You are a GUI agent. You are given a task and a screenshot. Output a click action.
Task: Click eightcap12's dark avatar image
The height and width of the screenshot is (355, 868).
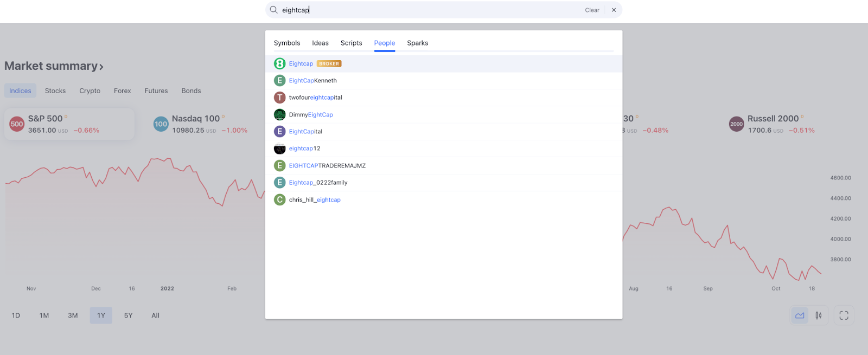coord(279,149)
